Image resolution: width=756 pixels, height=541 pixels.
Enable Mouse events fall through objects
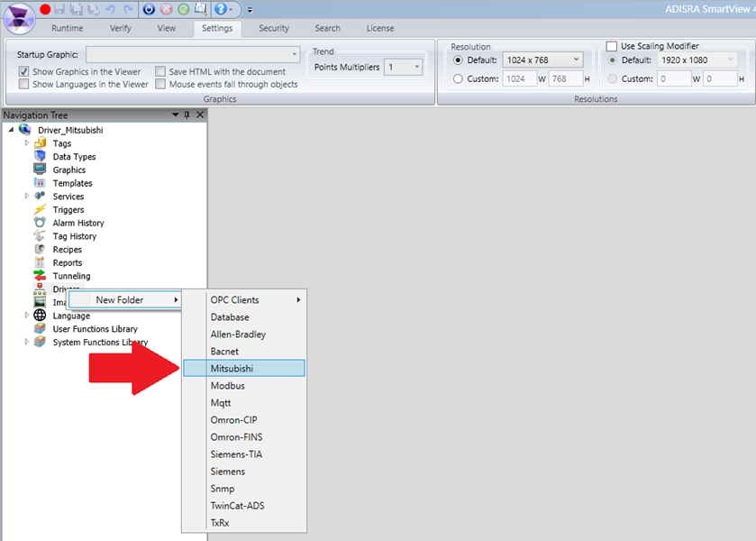[160, 84]
